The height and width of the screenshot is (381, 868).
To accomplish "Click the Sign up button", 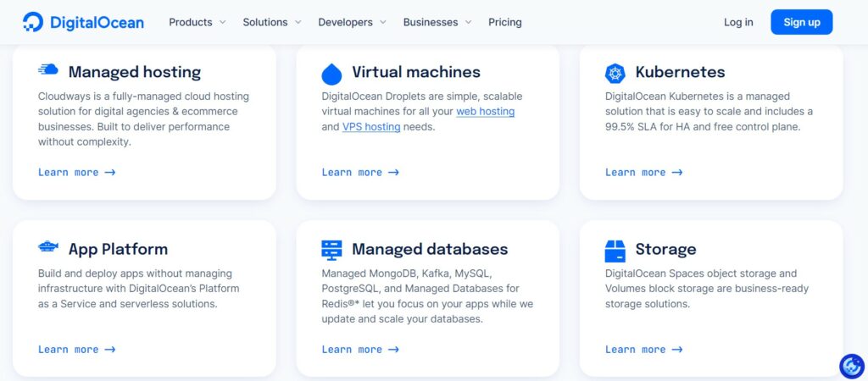I will 802,22.
